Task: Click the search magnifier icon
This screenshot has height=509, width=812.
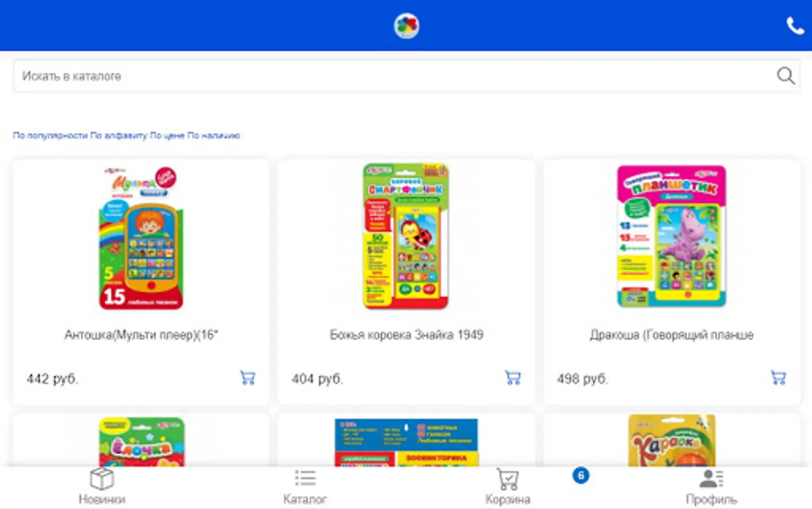Action: coord(785,76)
